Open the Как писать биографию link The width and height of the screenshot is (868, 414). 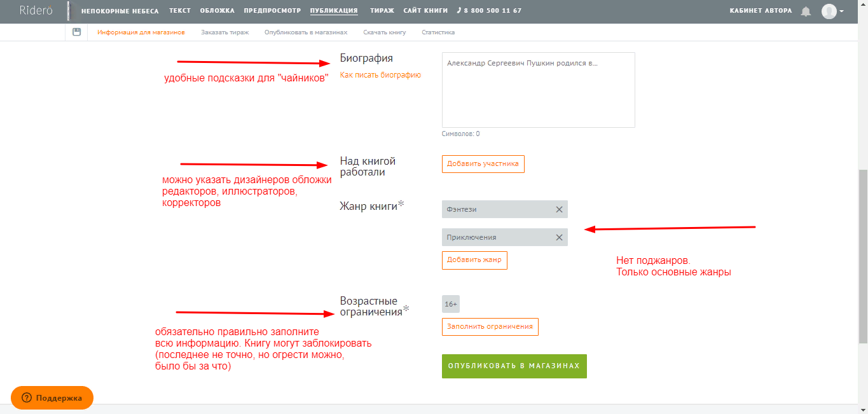pyautogui.click(x=380, y=75)
